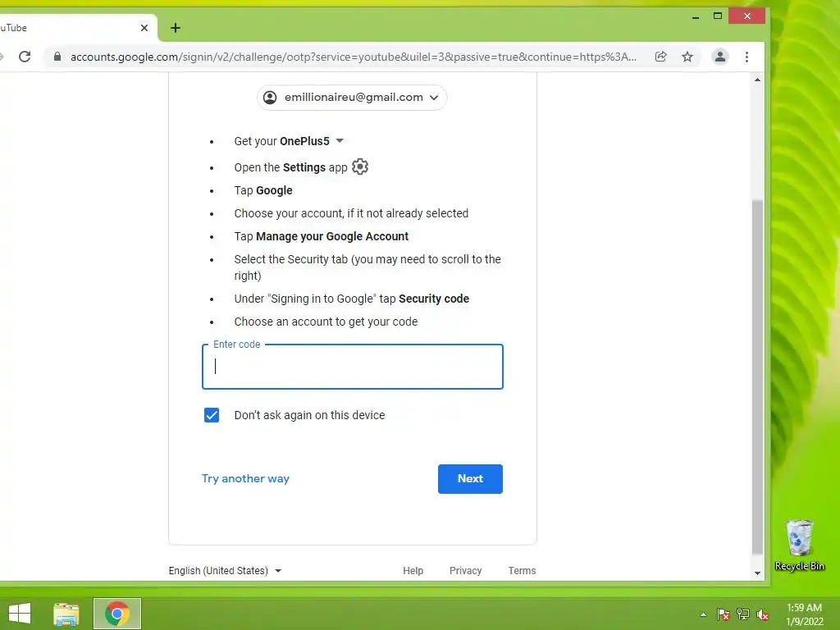
Task: Open the Windows Start button
Action: click(20, 614)
